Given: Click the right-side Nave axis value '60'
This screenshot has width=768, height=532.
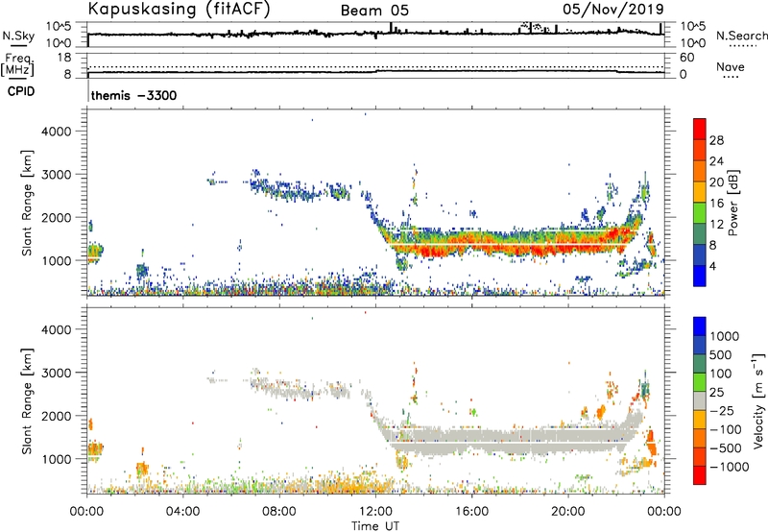Looking at the screenshot, I should point(686,58).
